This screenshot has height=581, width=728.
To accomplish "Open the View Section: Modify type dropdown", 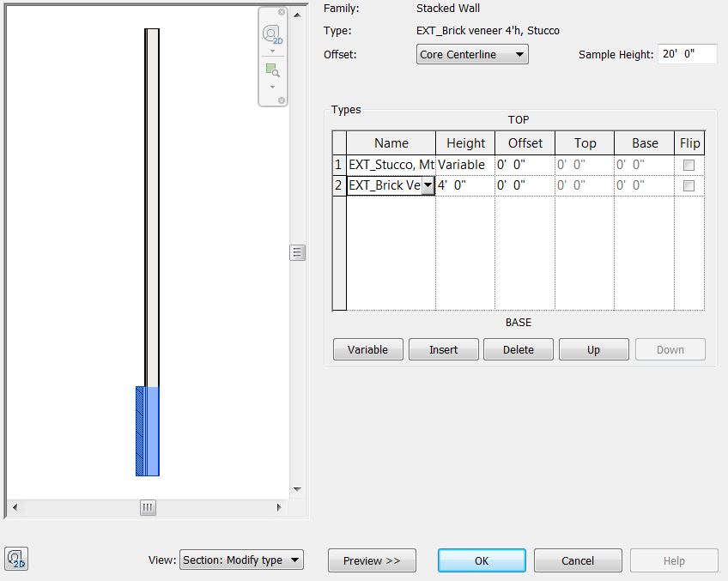I will click(241, 560).
